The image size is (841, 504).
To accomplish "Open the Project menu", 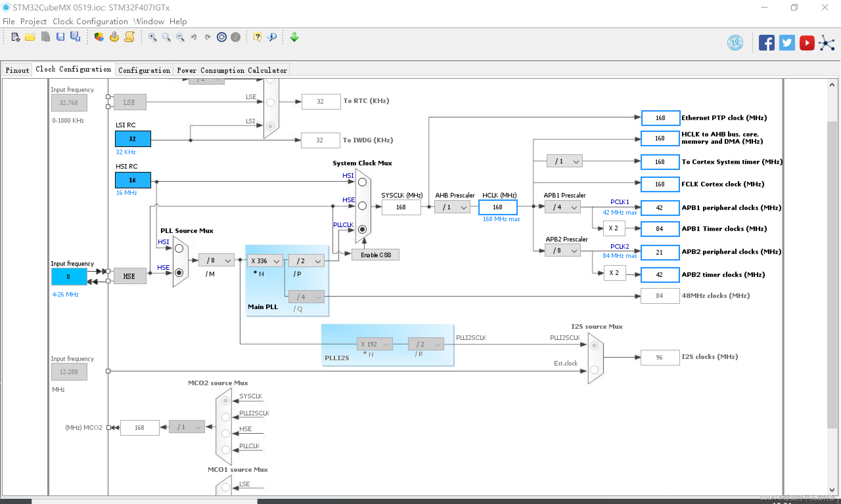I will coord(33,21).
